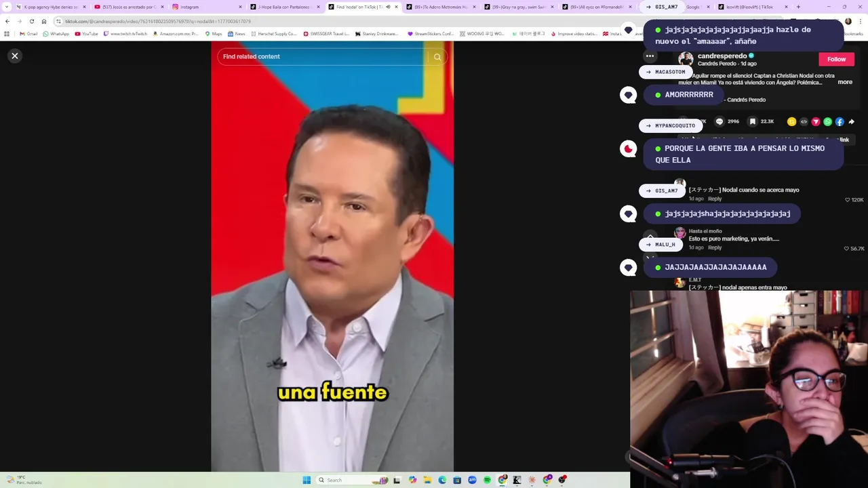Click the MYPANCOQUITO chat username tag
Image resolution: width=868 pixels, height=488 pixels.
(670, 125)
